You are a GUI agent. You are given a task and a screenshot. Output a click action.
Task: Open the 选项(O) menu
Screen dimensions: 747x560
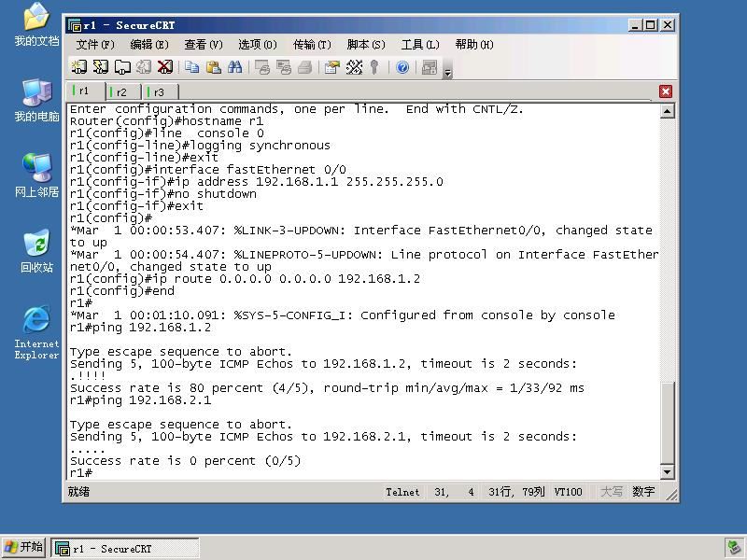pos(258,45)
